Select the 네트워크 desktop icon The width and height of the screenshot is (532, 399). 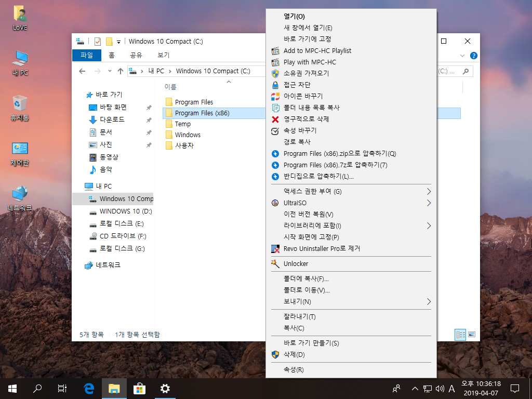tap(20, 198)
